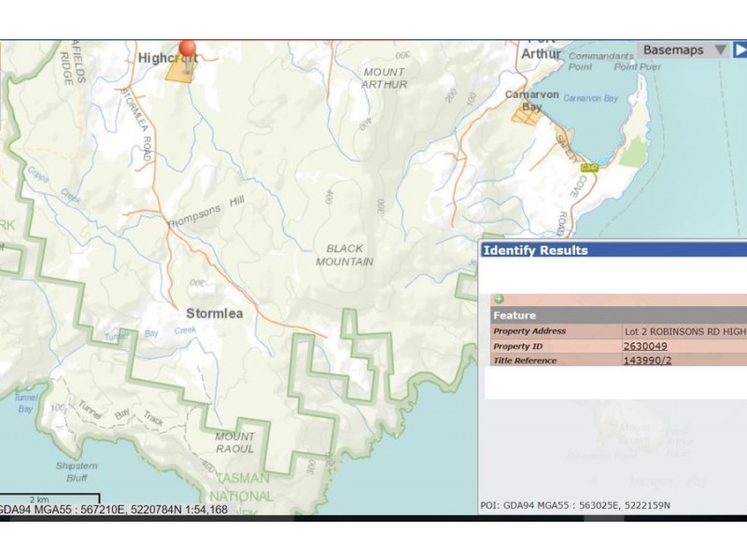The height and width of the screenshot is (560, 747).
Task: Click the Property Address label cell
Action: click(x=556, y=331)
